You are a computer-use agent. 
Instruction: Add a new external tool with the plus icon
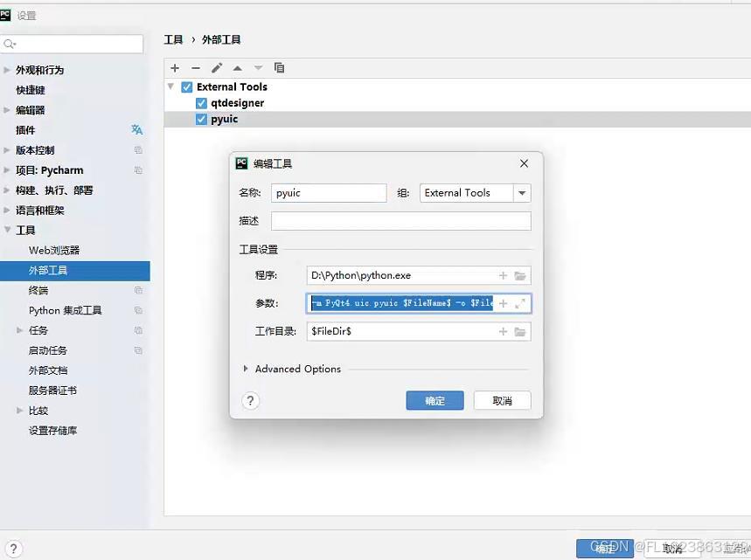pyautogui.click(x=175, y=68)
